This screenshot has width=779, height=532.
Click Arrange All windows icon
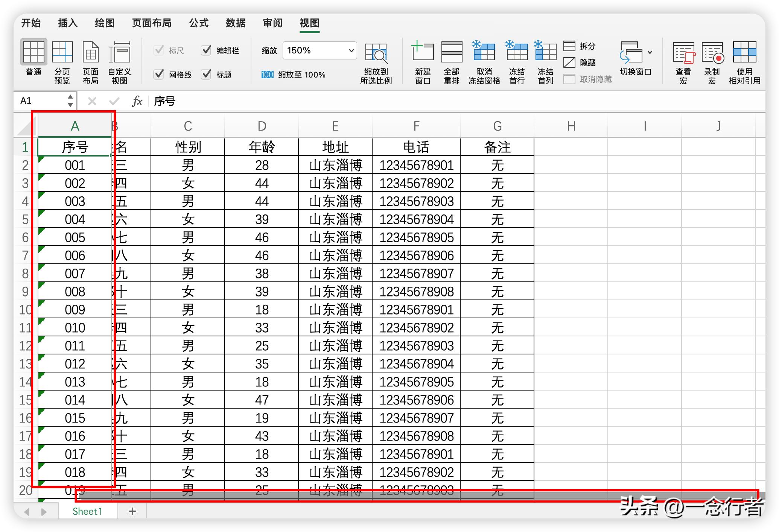click(x=451, y=53)
